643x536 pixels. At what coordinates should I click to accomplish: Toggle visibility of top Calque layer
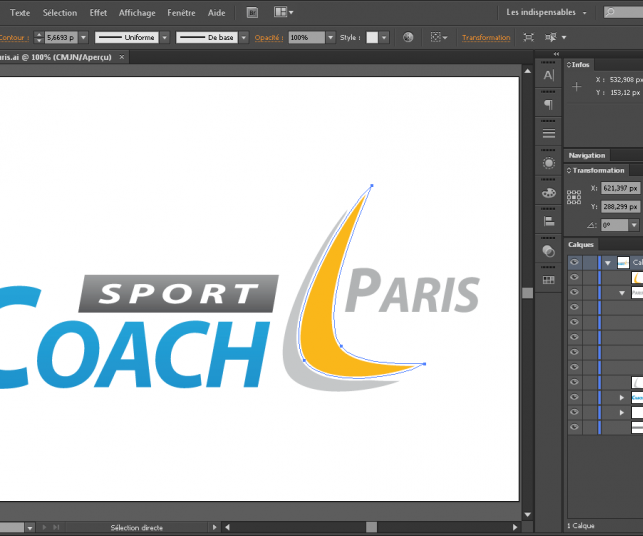(x=575, y=262)
